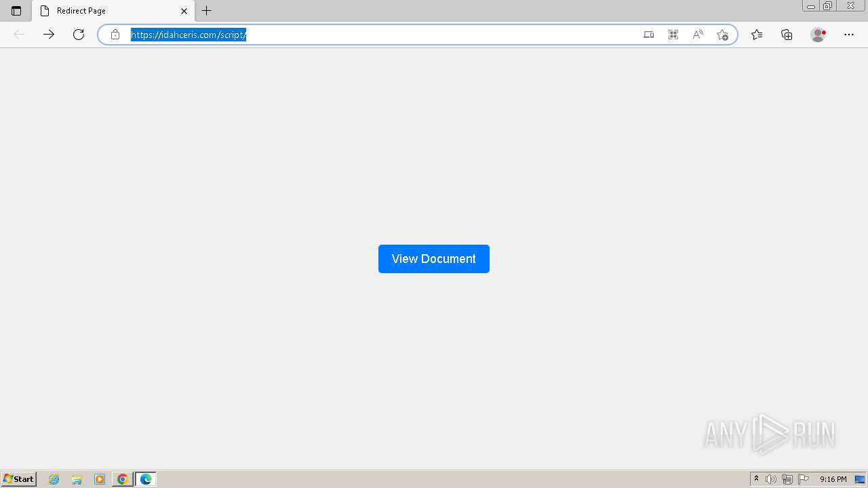This screenshot has width=868, height=488.
Task: Open Windows Media Player from taskbar
Action: [100, 479]
